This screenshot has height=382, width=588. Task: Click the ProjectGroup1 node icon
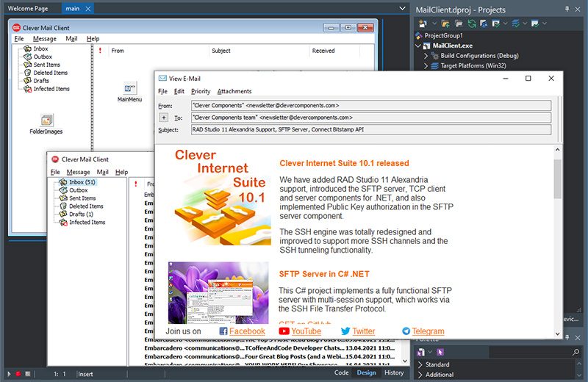point(419,35)
